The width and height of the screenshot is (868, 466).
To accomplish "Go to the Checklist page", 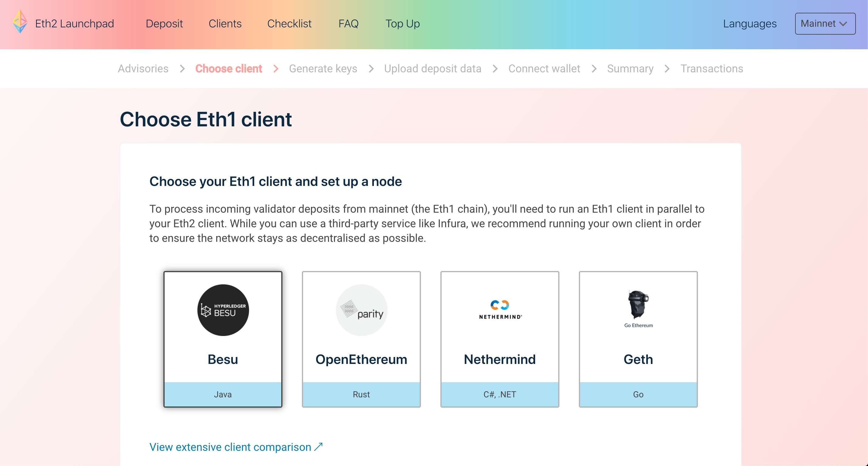I will 289,24.
